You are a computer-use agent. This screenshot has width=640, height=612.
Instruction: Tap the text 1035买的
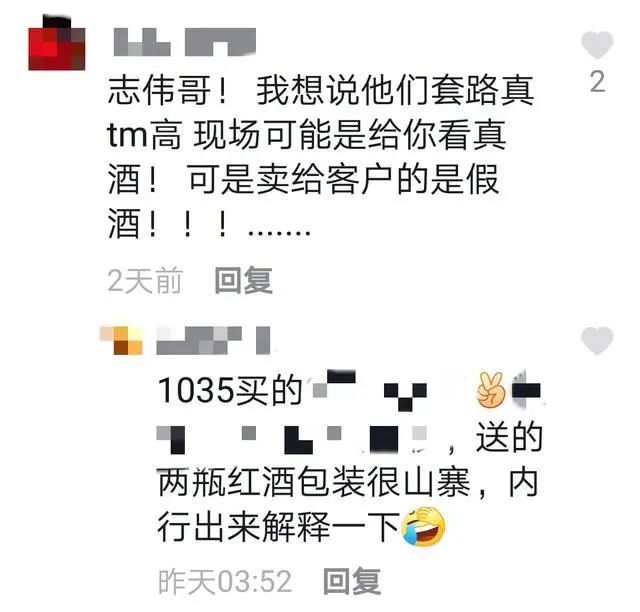[230, 390]
